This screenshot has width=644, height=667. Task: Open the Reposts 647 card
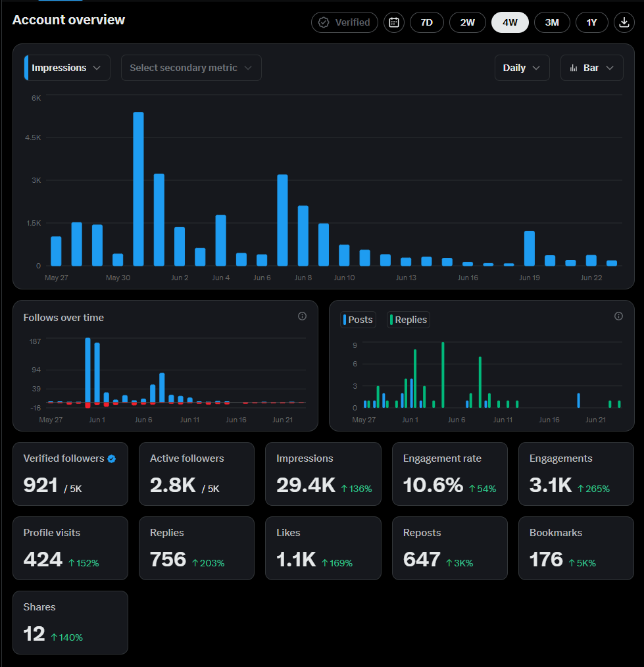click(x=449, y=549)
